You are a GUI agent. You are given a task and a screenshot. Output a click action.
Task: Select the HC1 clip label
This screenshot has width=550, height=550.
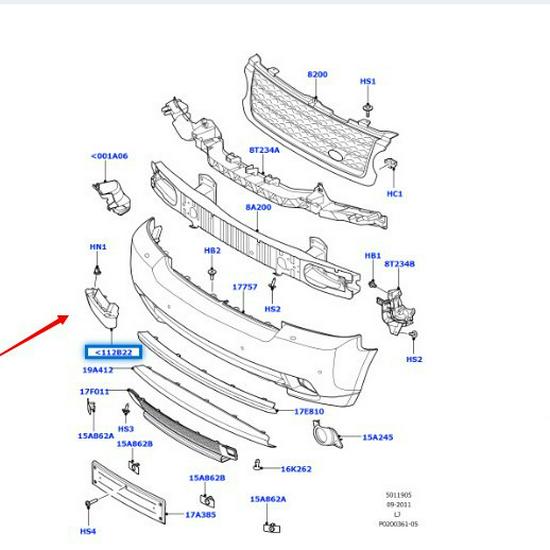point(394,194)
